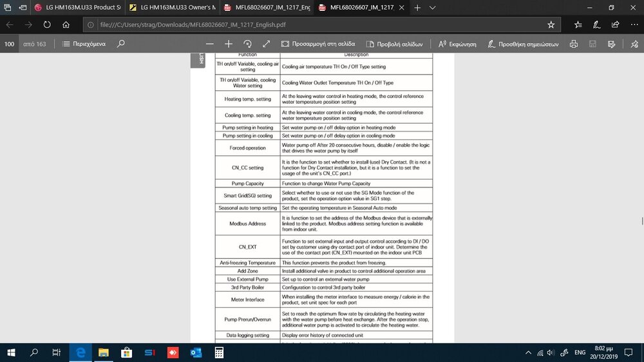The width and height of the screenshot is (644, 362).
Task: Click Προσθήκη σημειώσεων add notes button
Action: point(524,44)
